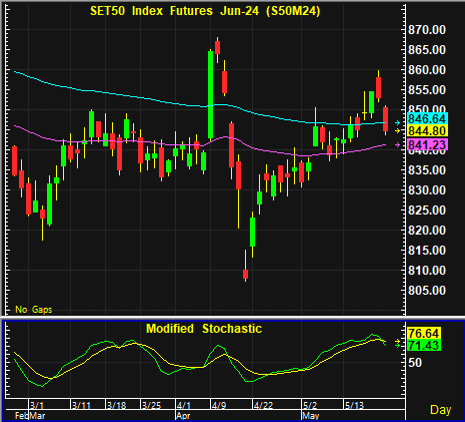Click the 825.00 price axis label
Image resolution: width=465 pixels, height=422 pixels.
[x=427, y=210]
